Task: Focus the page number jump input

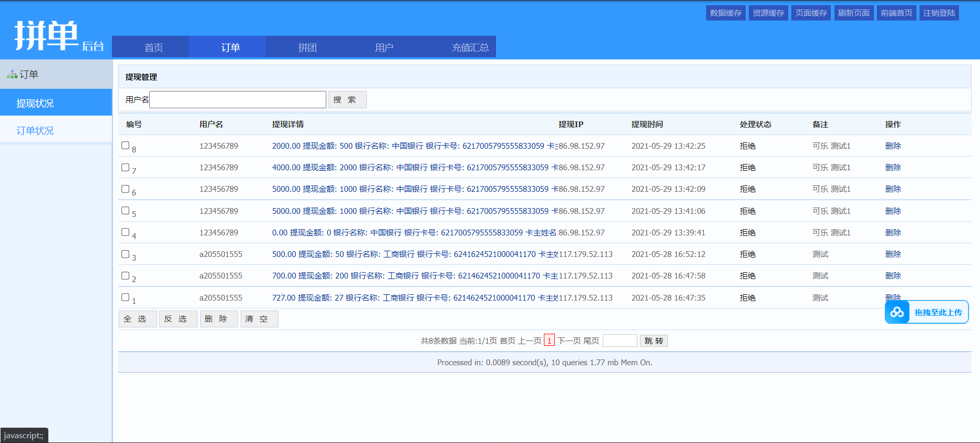Action: (620, 341)
